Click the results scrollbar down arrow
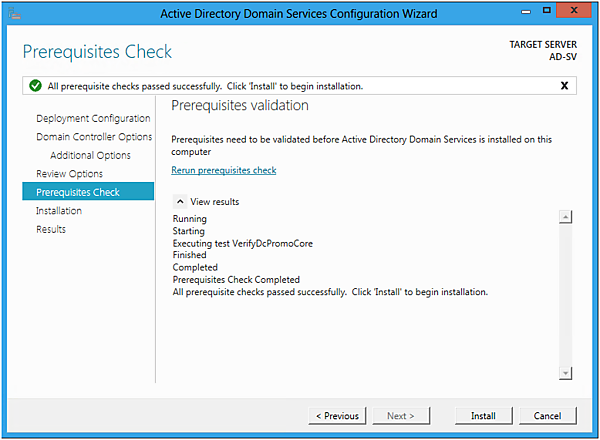Image resolution: width=600 pixels, height=440 pixels. (565, 372)
